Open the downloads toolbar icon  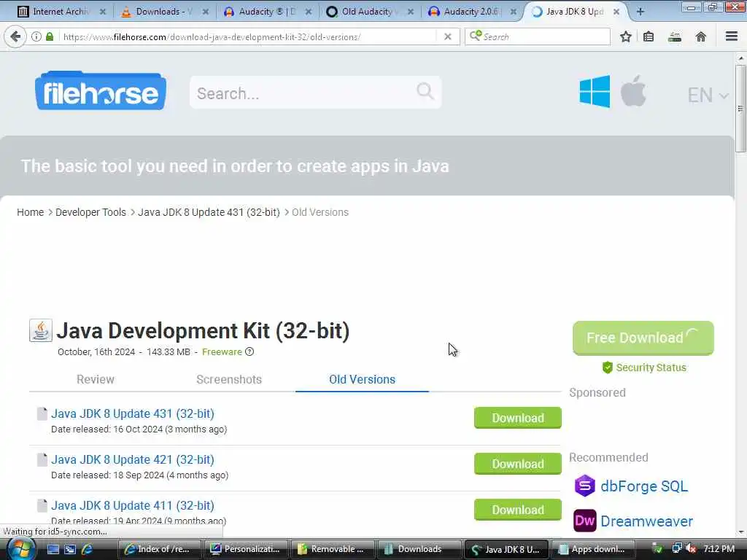point(675,36)
